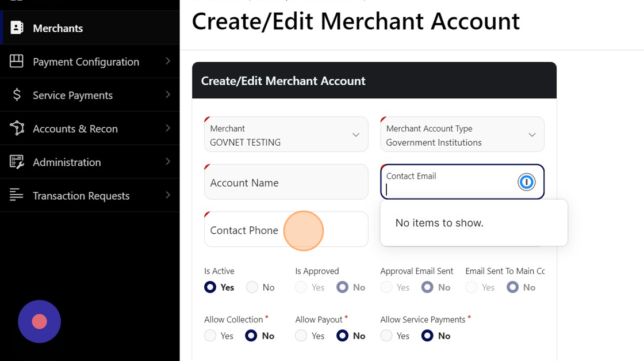Viewport: 644px width, 361px height.
Task: Expand the Administration menu chevron
Action: 167,162
